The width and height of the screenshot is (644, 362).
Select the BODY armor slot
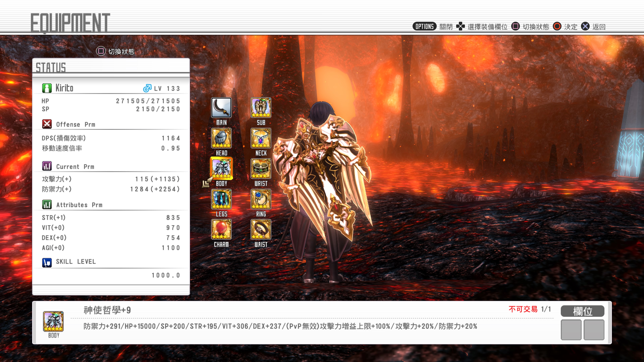[221, 169]
